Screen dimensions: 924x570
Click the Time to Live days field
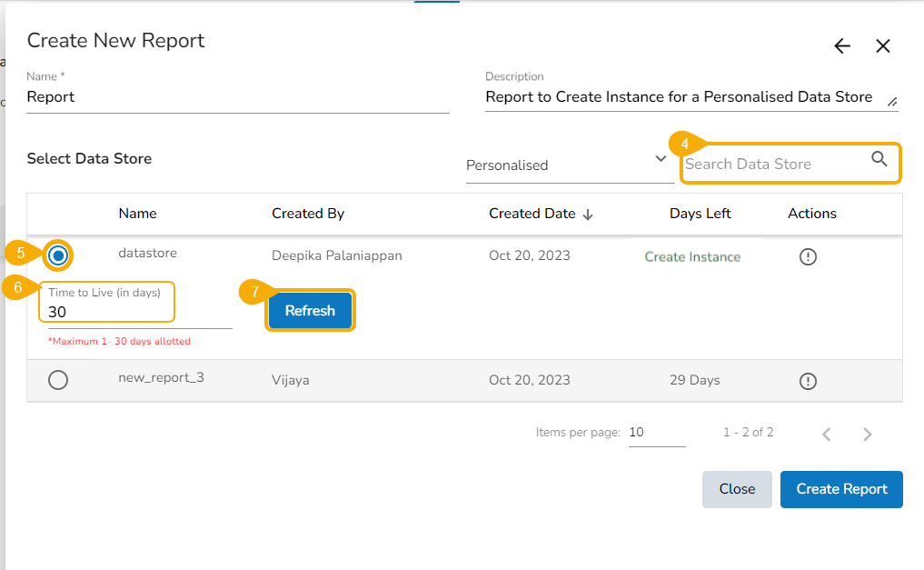(x=109, y=312)
